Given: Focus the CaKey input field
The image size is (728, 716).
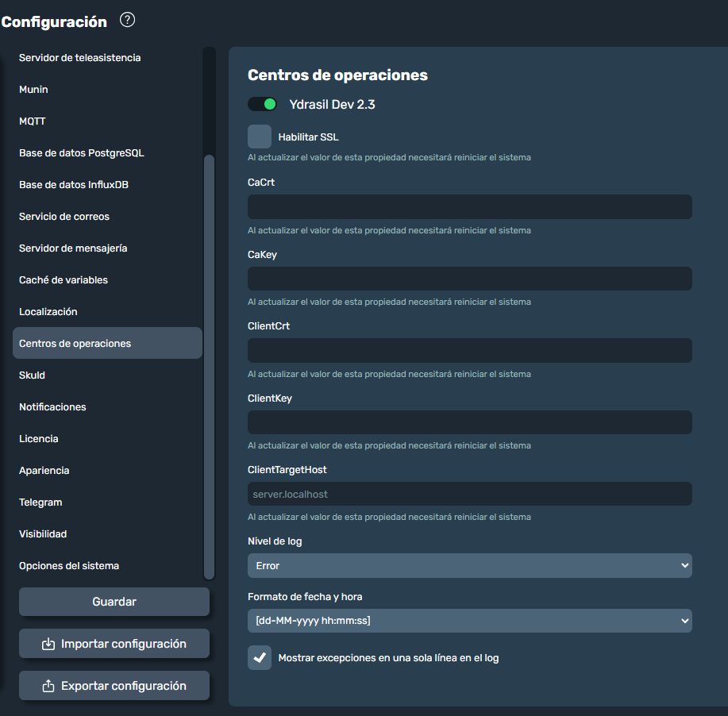Looking at the screenshot, I should coord(469,279).
